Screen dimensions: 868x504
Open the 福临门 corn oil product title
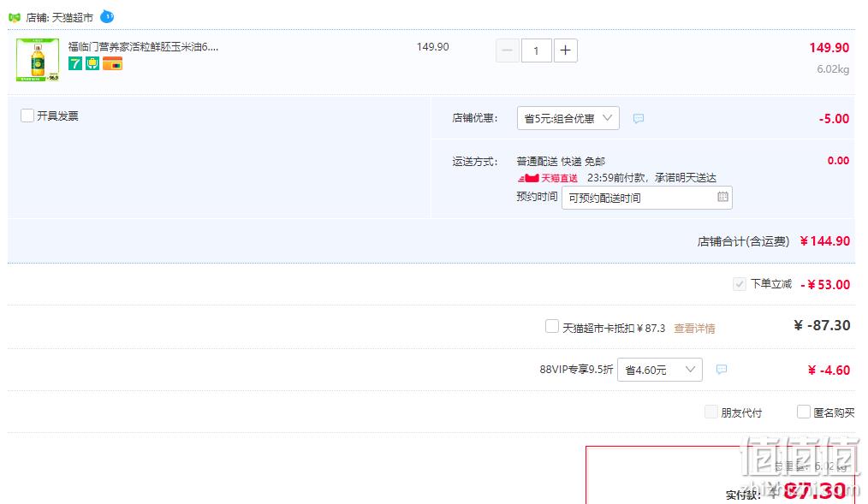click(143, 47)
